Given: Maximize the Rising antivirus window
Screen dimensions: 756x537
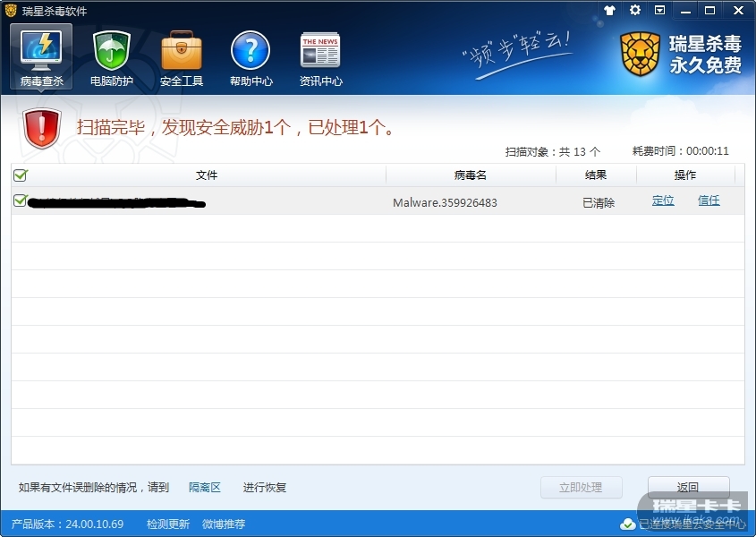Looking at the screenshot, I should (x=709, y=11).
